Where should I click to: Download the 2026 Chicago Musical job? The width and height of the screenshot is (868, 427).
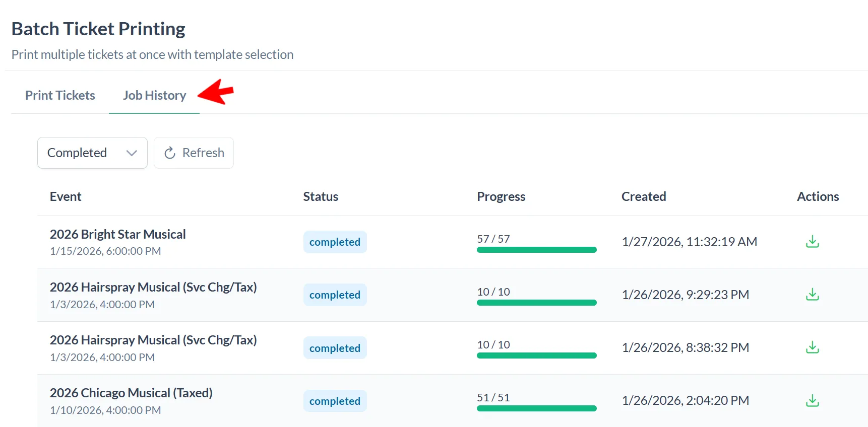tap(812, 401)
